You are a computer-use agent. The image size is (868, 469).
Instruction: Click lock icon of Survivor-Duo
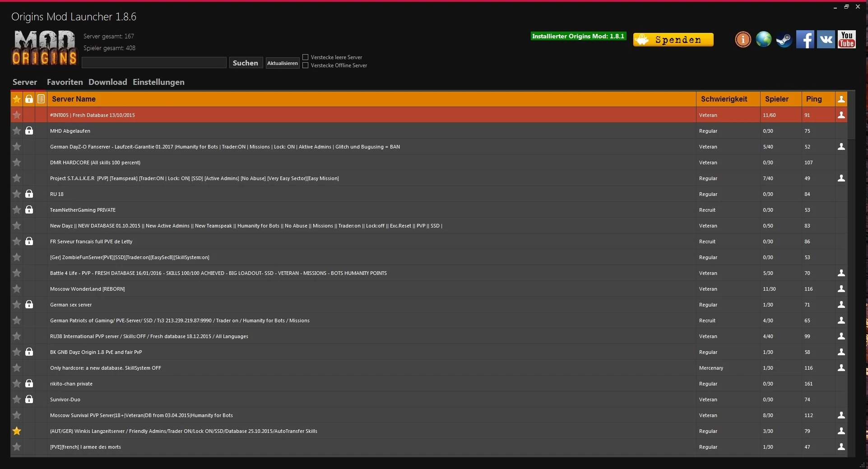[29, 399]
